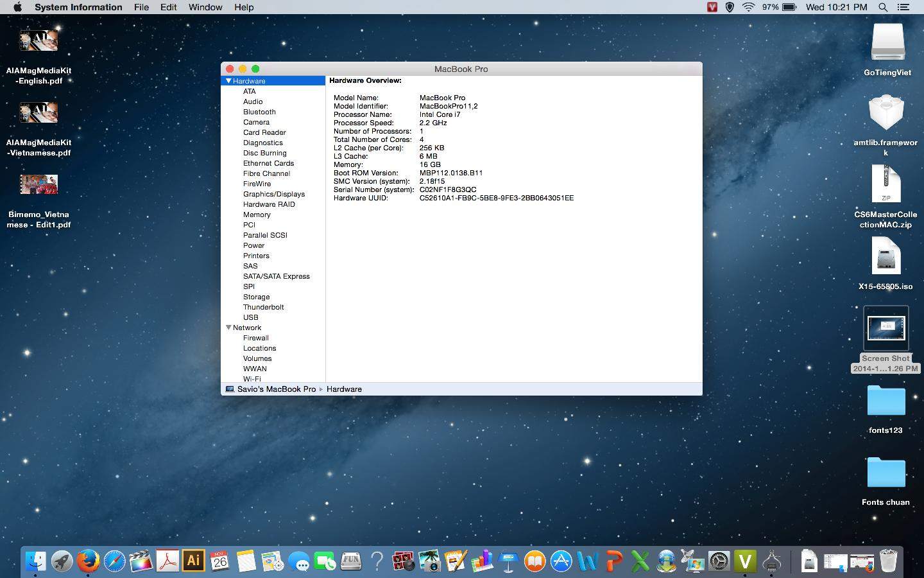Launch Keynote podium icon in dock
The height and width of the screenshot is (578, 924).
[509, 561]
